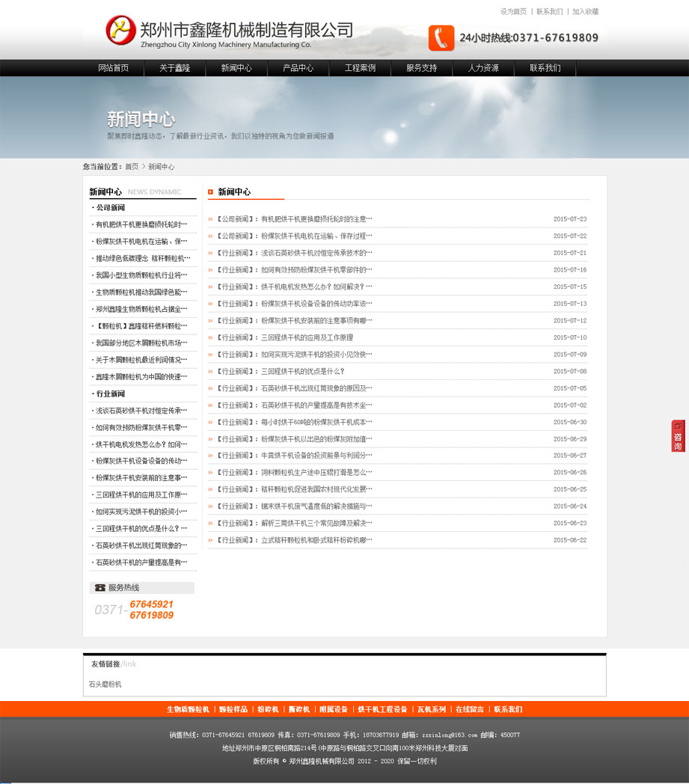689x784 pixels.
Task: Click the telephone icon beside 服务热线
Action: (x=99, y=588)
